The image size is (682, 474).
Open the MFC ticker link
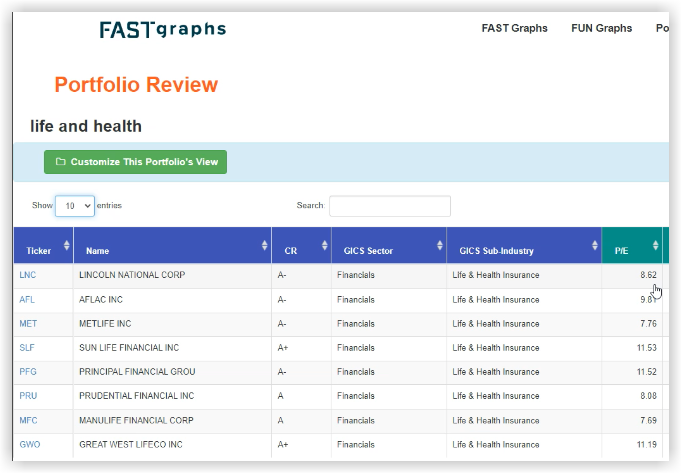tap(28, 421)
